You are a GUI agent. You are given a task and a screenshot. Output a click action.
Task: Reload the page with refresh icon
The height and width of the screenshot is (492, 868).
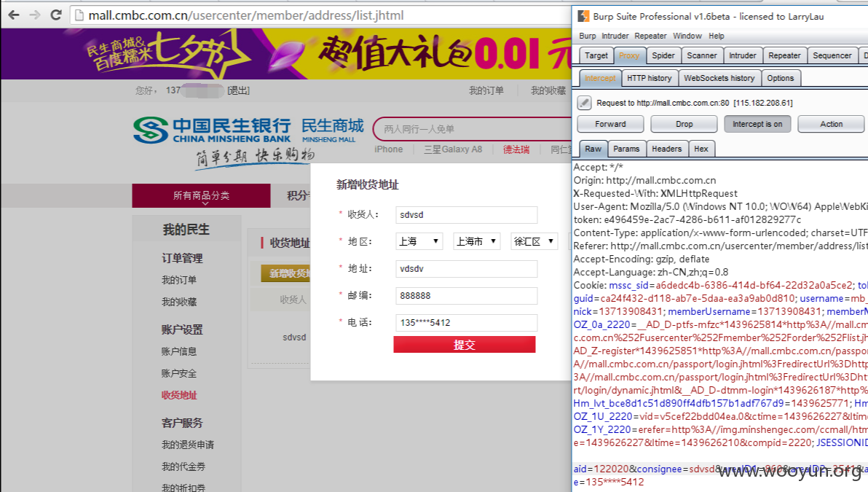coord(56,15)
